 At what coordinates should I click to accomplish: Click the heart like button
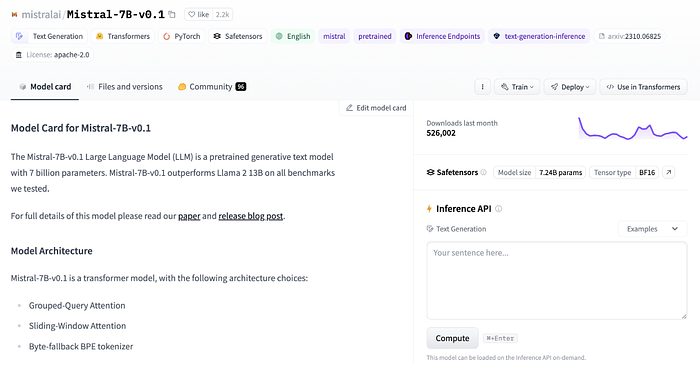pos(198,15)
